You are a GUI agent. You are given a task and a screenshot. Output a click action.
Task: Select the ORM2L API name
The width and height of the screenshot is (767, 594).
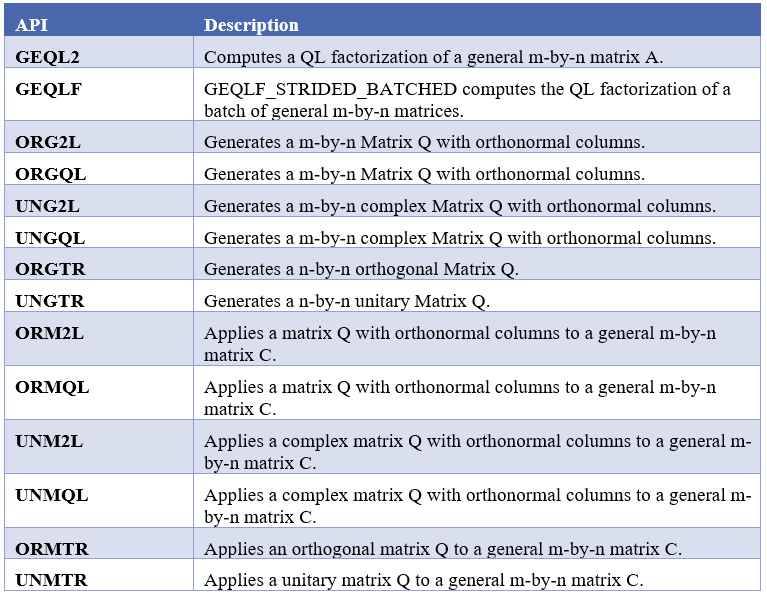[x=50, y=334]
